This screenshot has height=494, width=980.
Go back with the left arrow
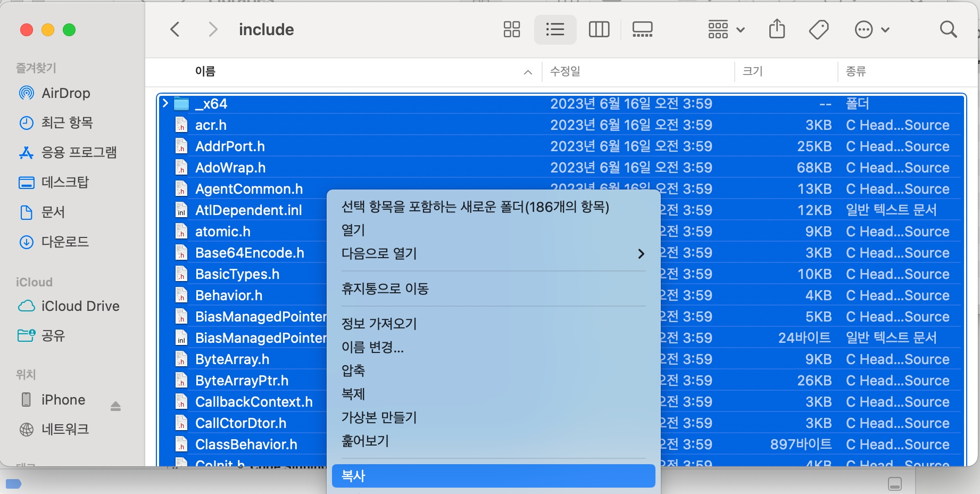pyautogui.click(x=175, y=29)
